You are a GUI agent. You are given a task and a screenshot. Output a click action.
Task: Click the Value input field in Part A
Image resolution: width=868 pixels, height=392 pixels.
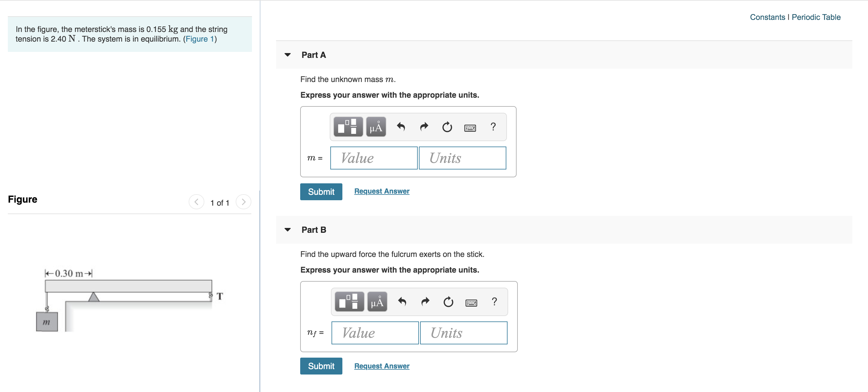(375, 158)
